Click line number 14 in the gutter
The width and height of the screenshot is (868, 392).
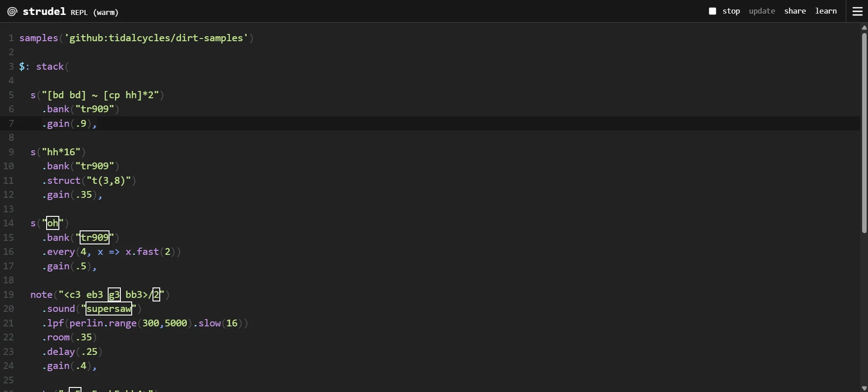9,223
